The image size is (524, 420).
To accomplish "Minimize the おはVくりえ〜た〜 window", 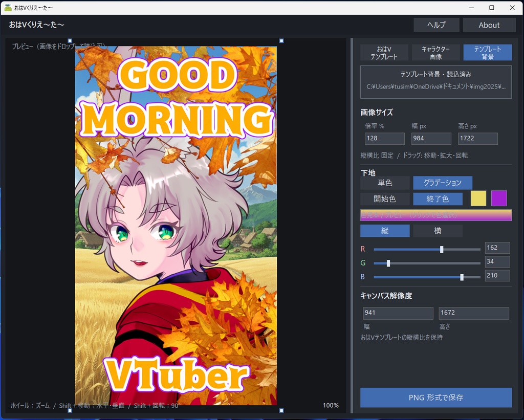I will point(471,8).
